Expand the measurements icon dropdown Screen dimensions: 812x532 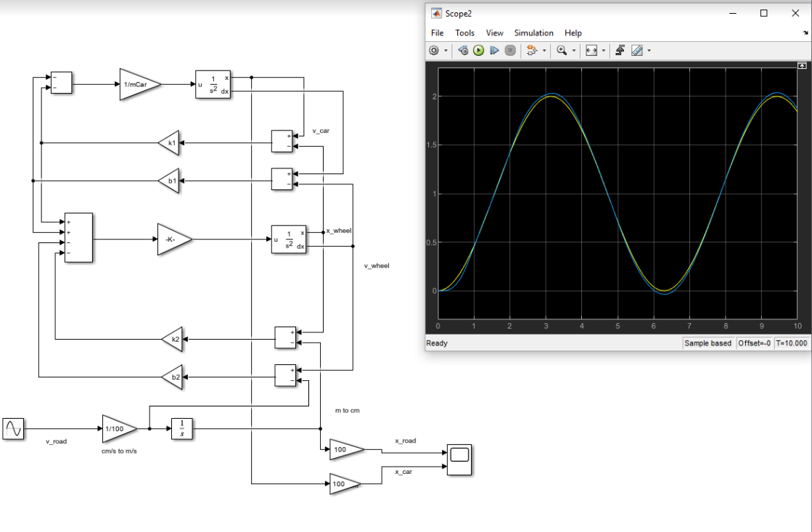(x=648, y=50)
